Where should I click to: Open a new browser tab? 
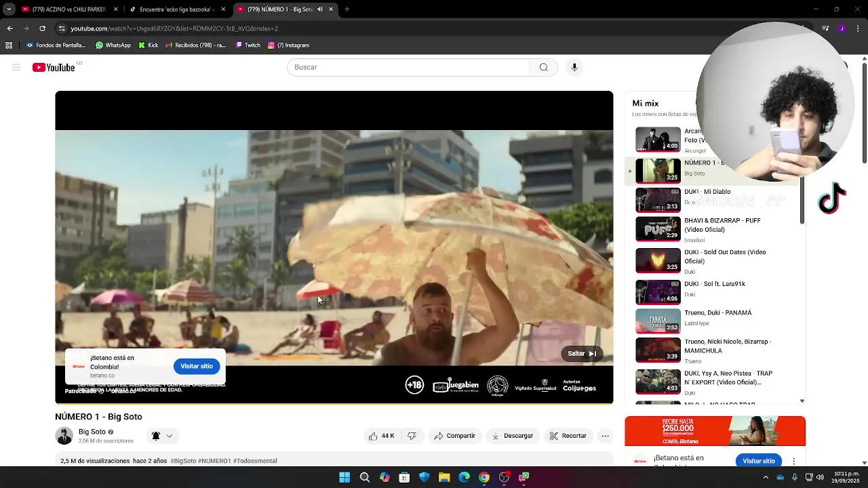tap(347, 9)
